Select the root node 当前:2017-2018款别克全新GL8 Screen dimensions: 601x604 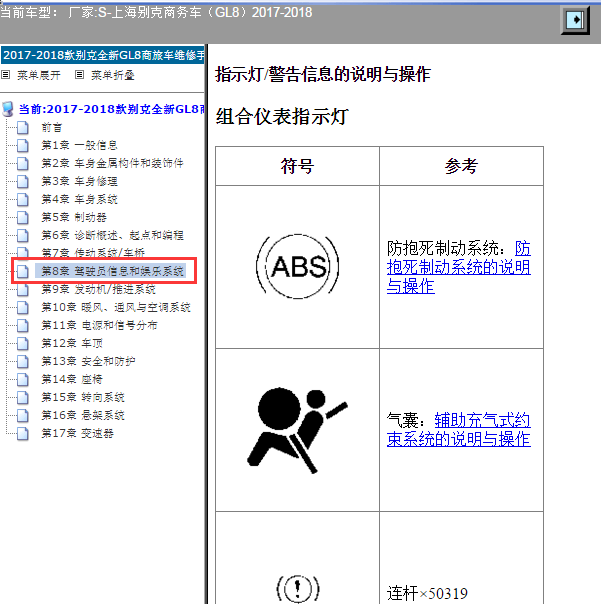point(111,109)
